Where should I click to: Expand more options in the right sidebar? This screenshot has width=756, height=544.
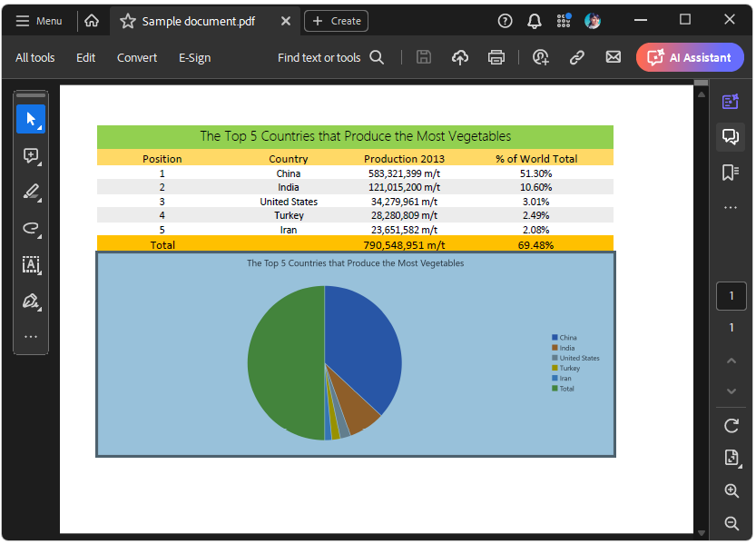pyautogui.click(x=731, y=206)
